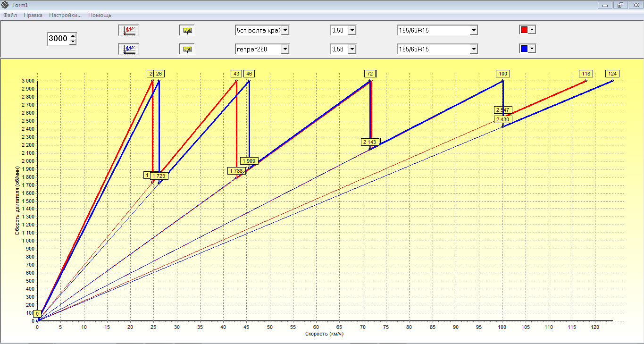Open the Помощь menu
Image resolution: width=644 pixels, height=344 pixels.
(100, 15)
